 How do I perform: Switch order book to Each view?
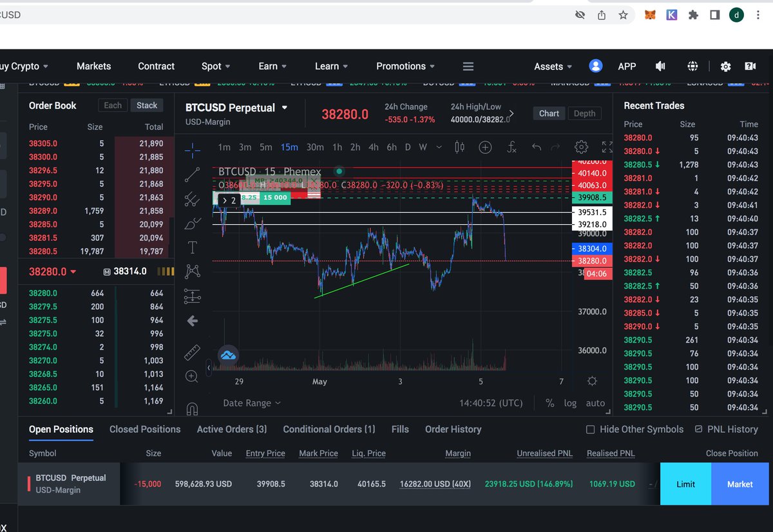[x=113, y=105]
